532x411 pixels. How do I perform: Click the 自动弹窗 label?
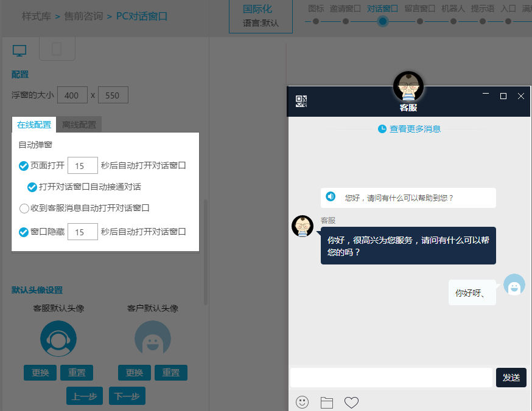coord(35,145)
